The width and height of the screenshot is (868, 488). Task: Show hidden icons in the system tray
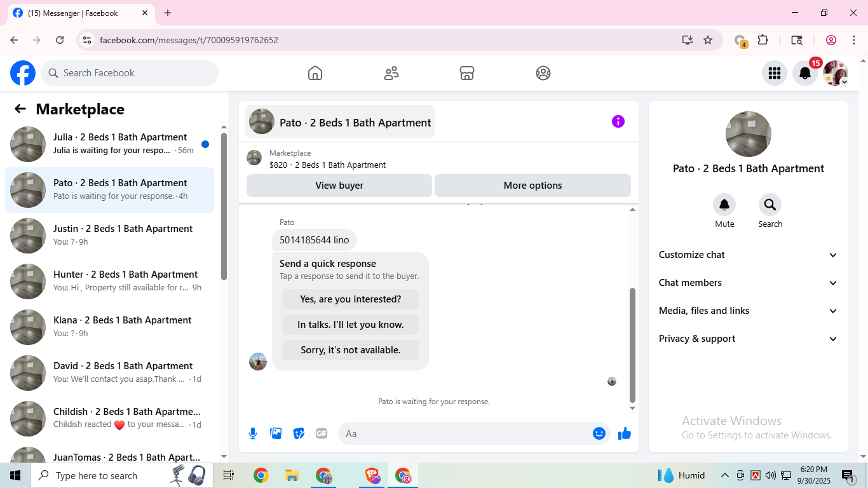click(x=724, y=475)
